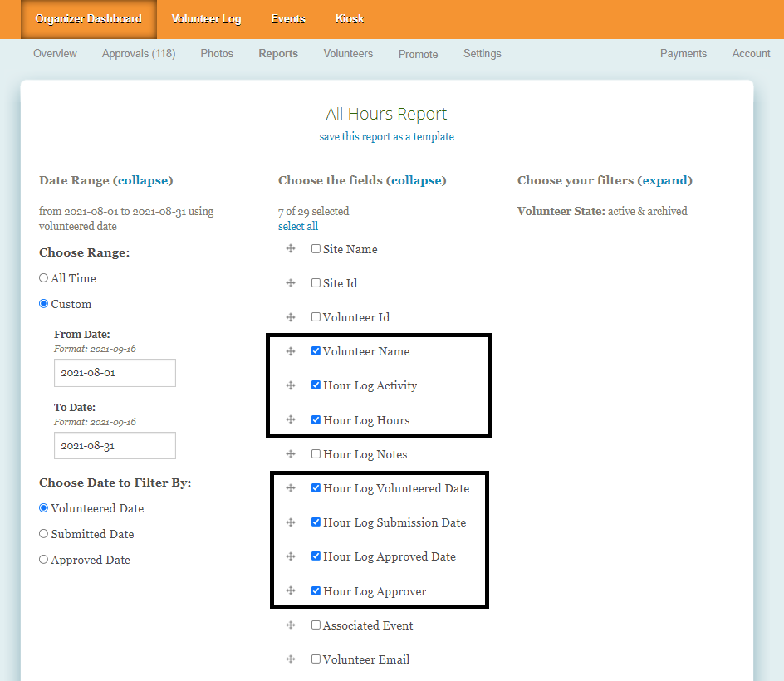Switch to the Volunteer Log tab

pos(206,19)
